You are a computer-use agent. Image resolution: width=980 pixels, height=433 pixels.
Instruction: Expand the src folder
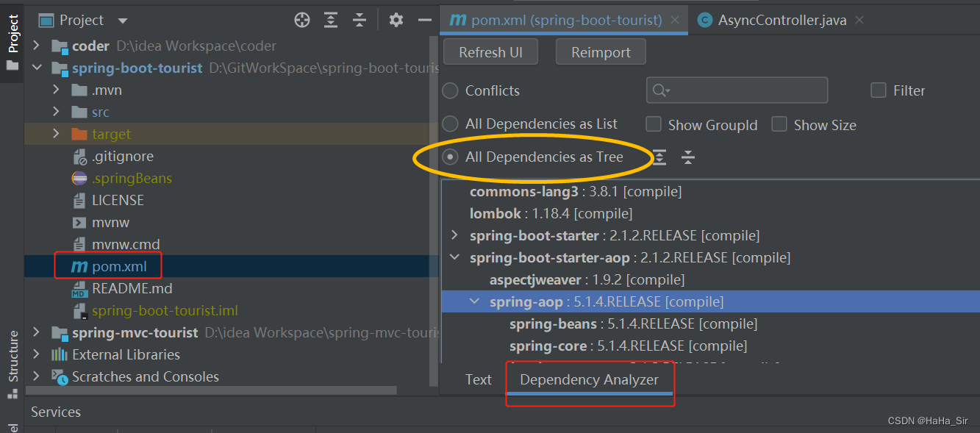(56, 112)
